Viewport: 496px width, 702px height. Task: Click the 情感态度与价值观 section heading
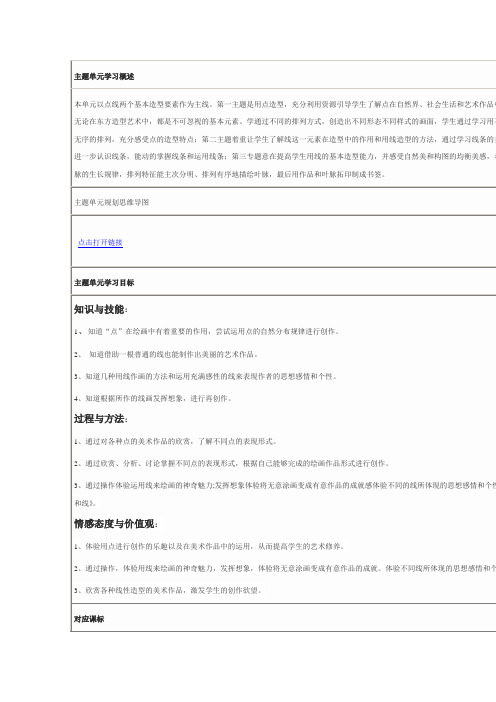(x=115, y=524)
